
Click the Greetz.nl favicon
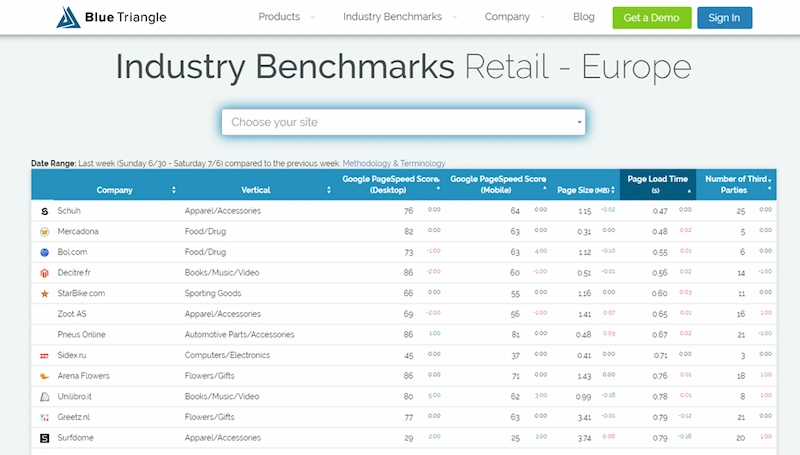[44, 417]
